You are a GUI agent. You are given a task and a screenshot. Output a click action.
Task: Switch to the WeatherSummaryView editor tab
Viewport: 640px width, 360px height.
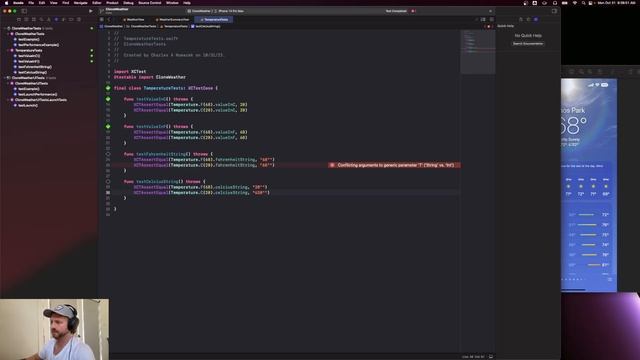pyautogui.click(x=172, y=19)
